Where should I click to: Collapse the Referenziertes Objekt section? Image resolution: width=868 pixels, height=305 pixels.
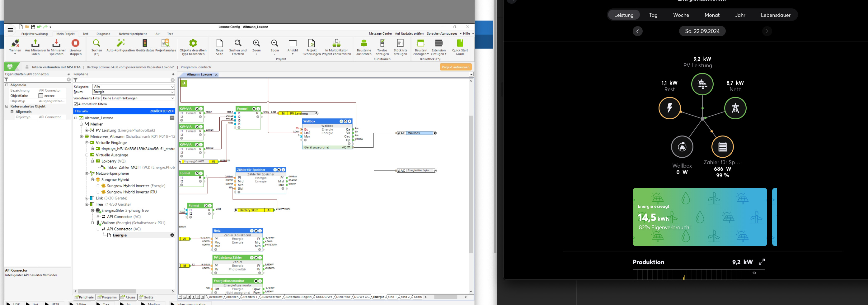pyautogui.click(x=7, y=106)
